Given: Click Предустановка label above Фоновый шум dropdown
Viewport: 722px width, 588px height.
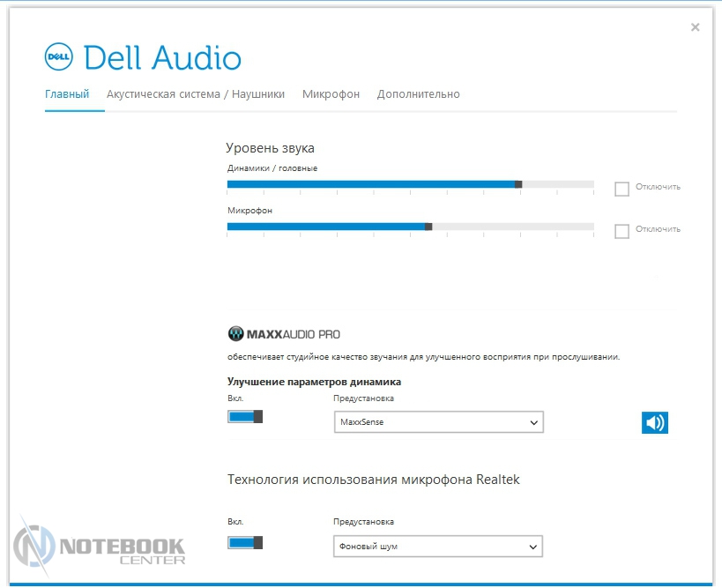Looking at the screenshot, I should [364, 522].
